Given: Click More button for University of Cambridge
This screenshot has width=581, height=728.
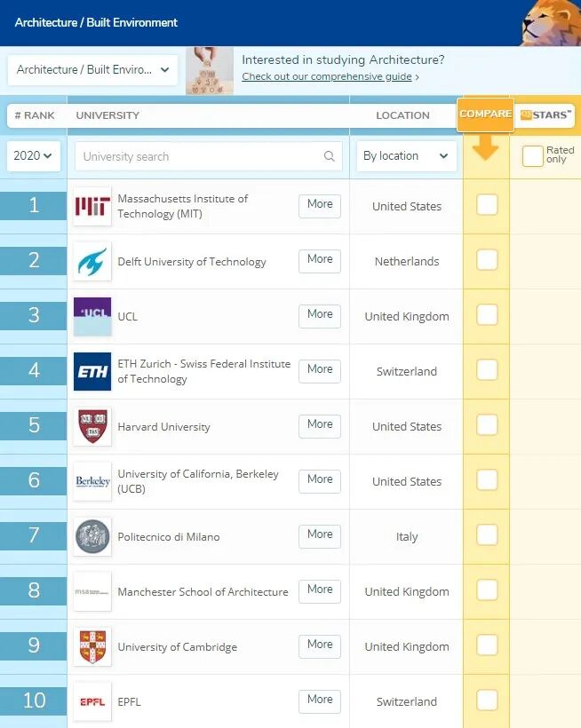Looking at the screenshot, I should (320, 646).
